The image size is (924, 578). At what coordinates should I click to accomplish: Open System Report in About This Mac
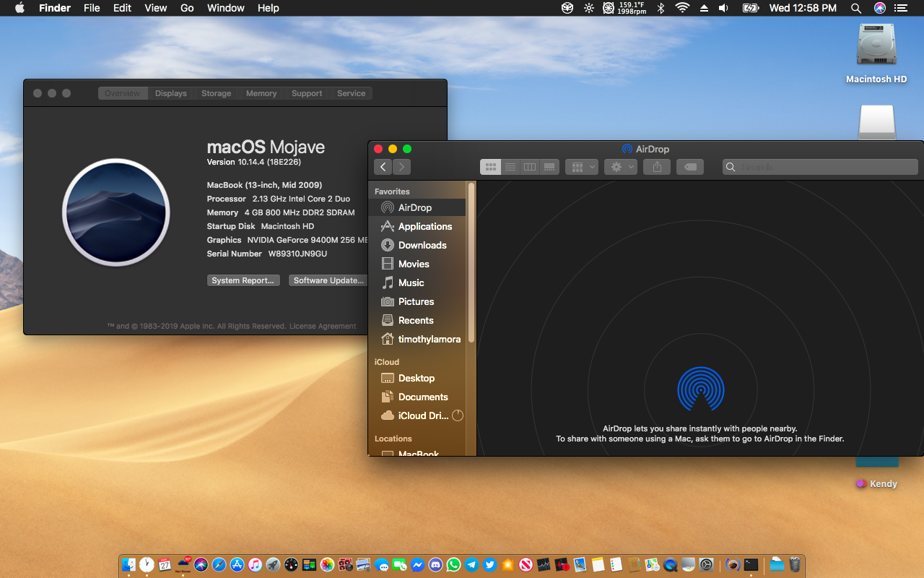[x=243, y=280]
